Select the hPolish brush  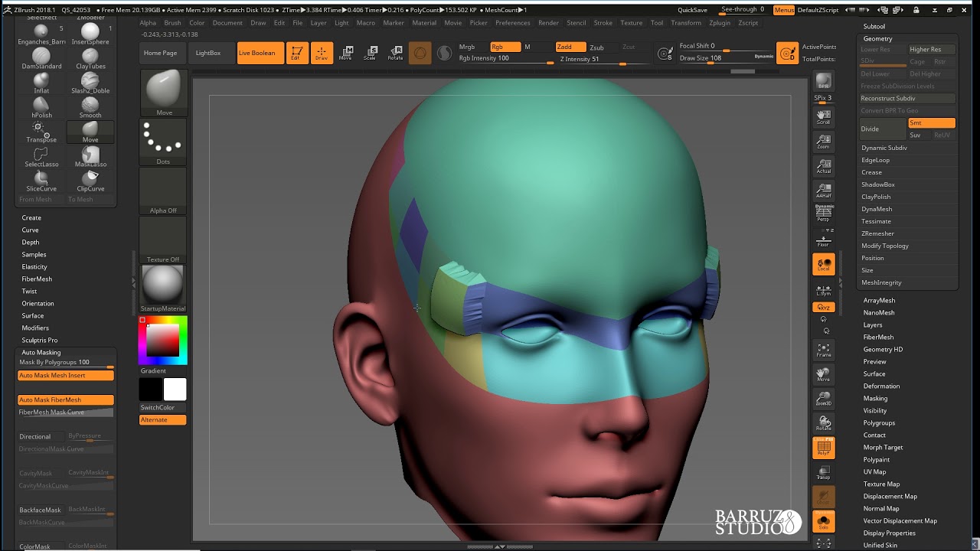click(x=41, y=108)
